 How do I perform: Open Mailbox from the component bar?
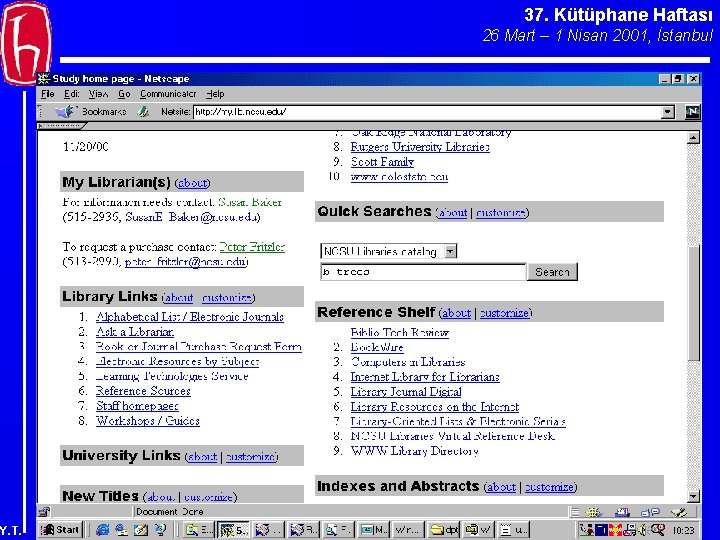[622, 512]
